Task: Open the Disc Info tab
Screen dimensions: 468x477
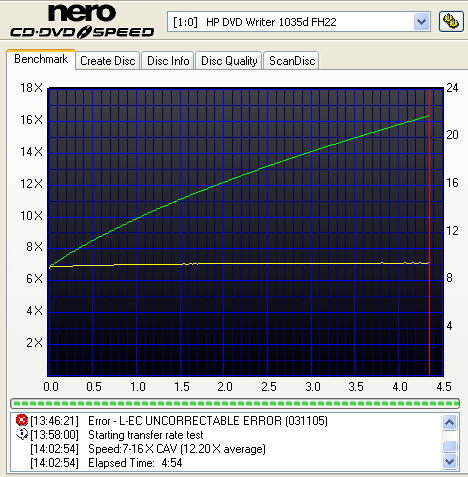Action: point(168,61)
